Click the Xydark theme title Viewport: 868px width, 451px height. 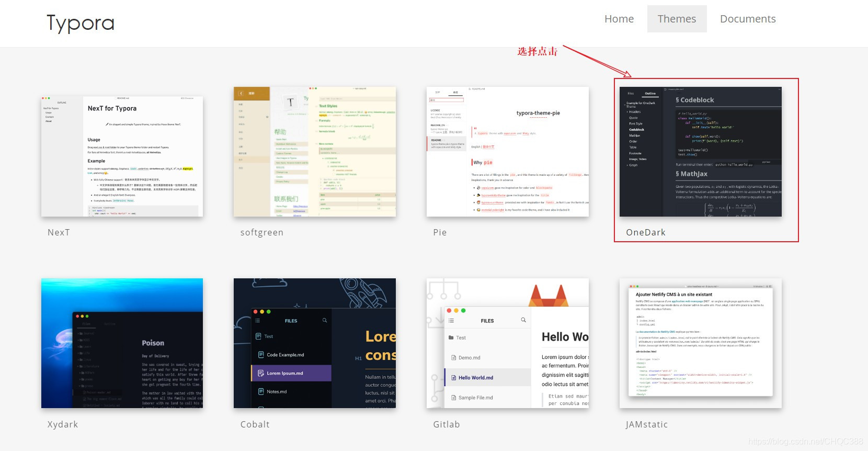coord(63,424)
